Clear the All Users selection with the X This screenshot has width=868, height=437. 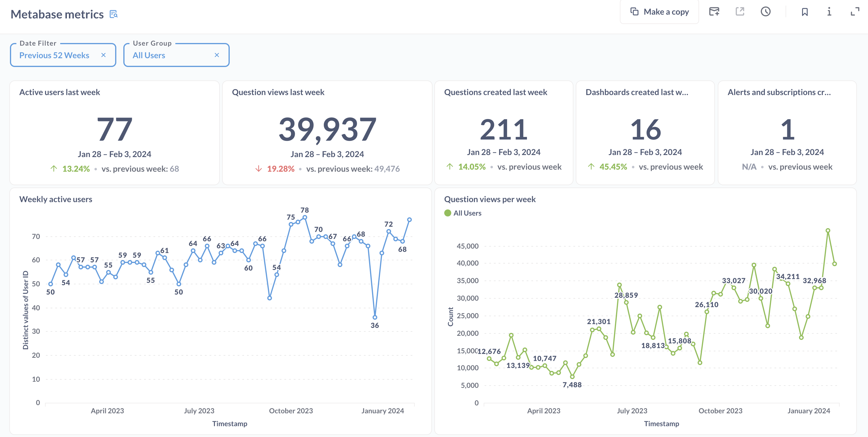pos(217,55)
